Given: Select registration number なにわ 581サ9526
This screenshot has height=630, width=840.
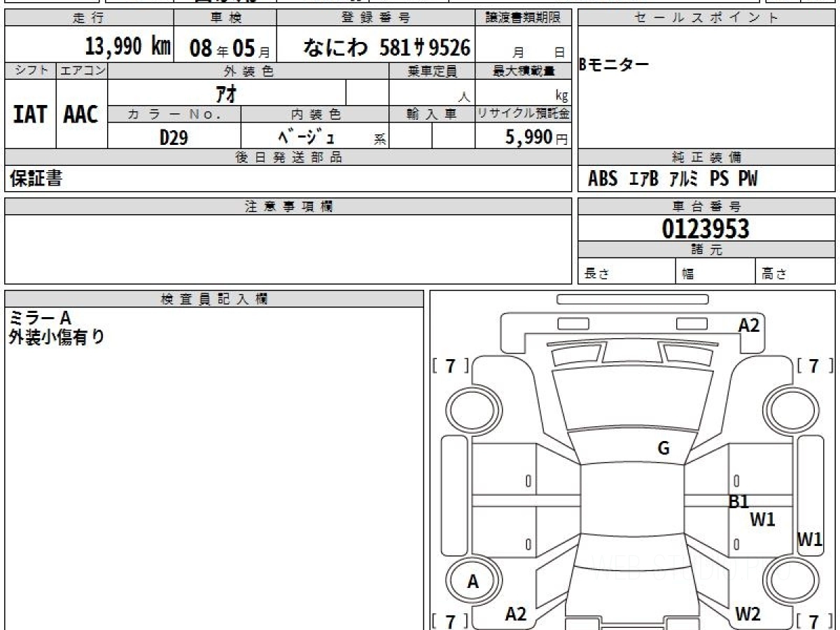Looking at the screenshot, I should 386,47.
